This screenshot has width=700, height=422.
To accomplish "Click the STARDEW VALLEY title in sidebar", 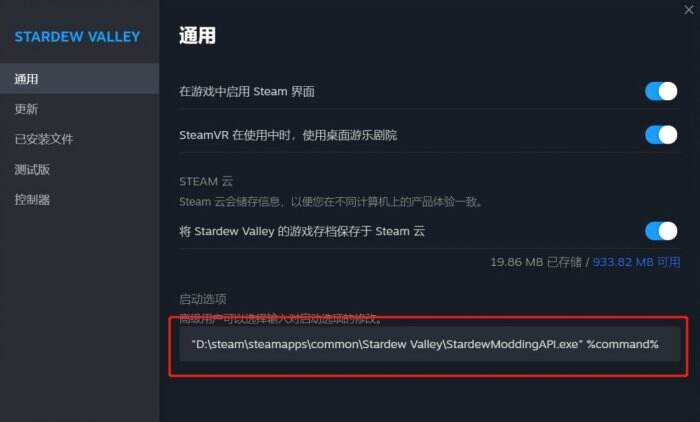I will pyautogui.click(x=77, y=37).
